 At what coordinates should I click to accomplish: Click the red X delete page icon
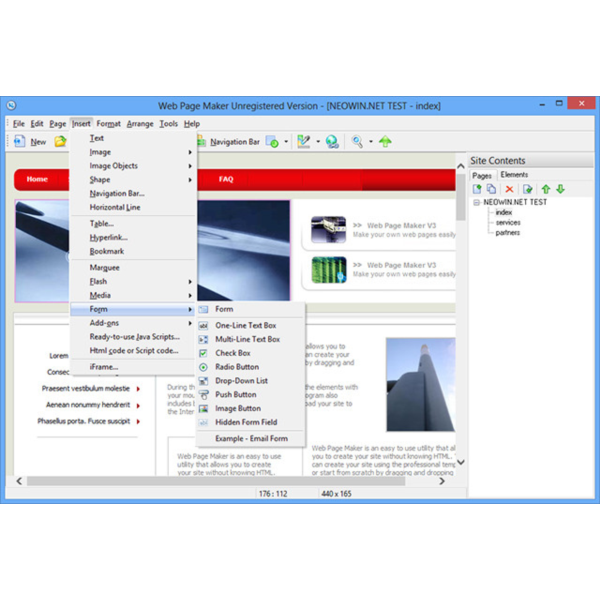pos(509,189)
